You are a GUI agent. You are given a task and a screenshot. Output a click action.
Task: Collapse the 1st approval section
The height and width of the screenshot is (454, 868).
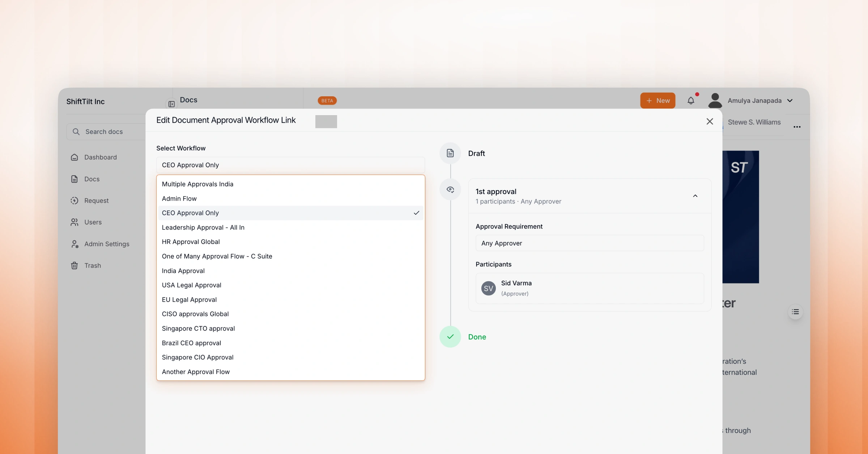point(695,196)
